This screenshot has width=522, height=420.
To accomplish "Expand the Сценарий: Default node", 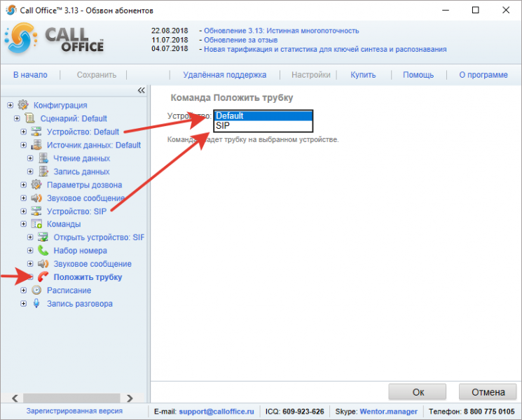I will [17, 118].
